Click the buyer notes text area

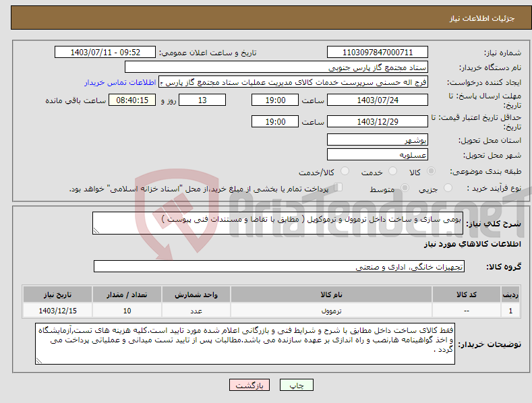tap(245, 344)
